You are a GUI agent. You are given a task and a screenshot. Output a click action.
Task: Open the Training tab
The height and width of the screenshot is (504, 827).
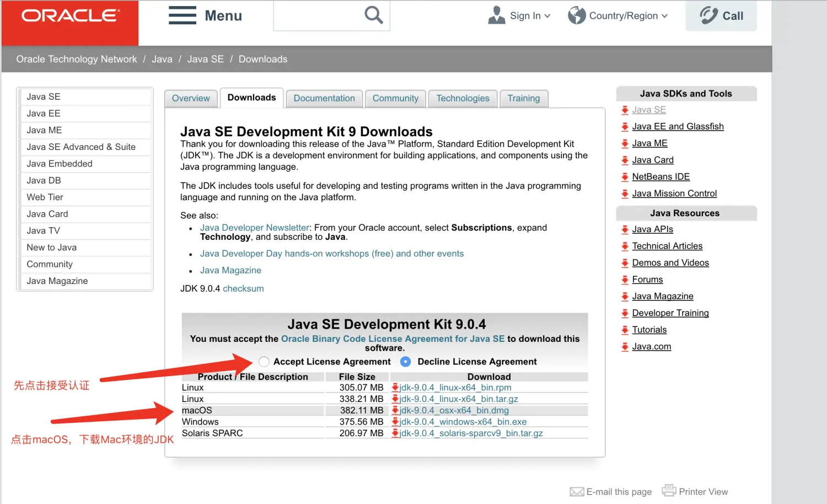[524, 99]
